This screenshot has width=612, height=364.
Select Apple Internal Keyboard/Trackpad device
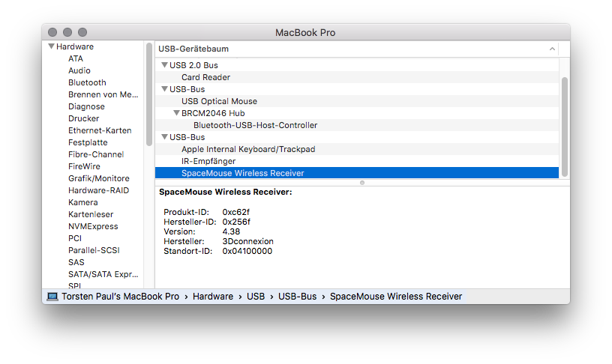pos(247,149)
